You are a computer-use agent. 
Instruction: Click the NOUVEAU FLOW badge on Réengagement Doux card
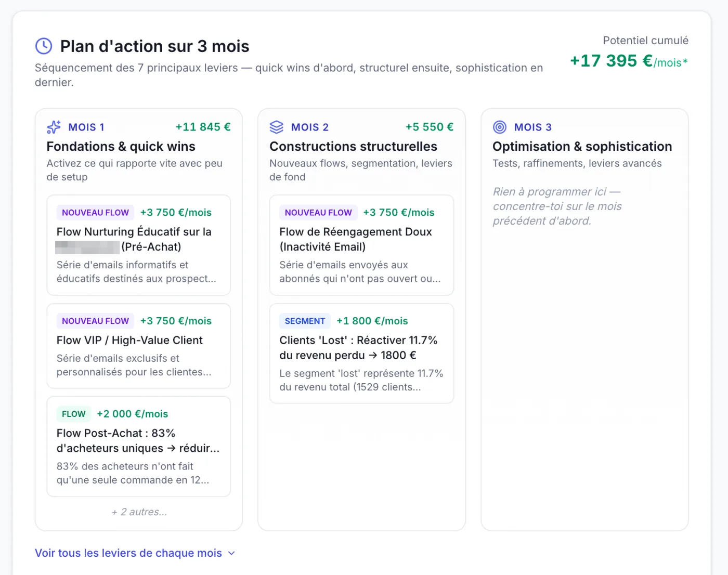[x=318, y=213]
